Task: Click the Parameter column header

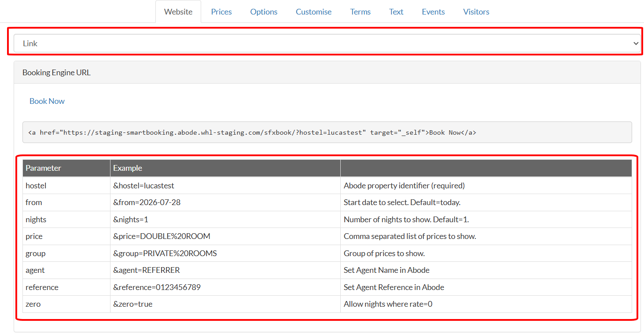Action: 66,168
